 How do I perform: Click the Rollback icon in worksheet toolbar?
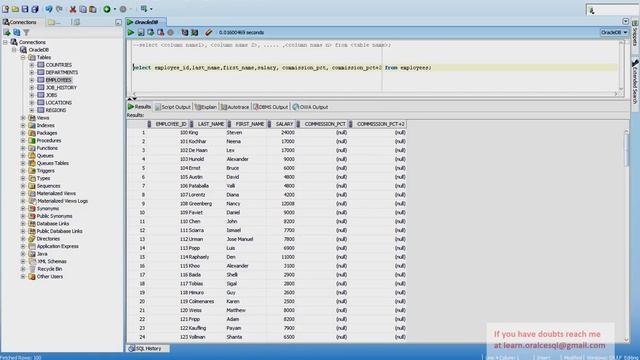coord(160,32)
